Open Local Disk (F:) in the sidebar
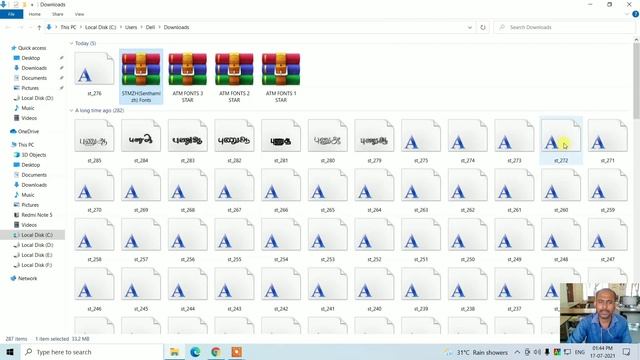 tap(36, 265)
